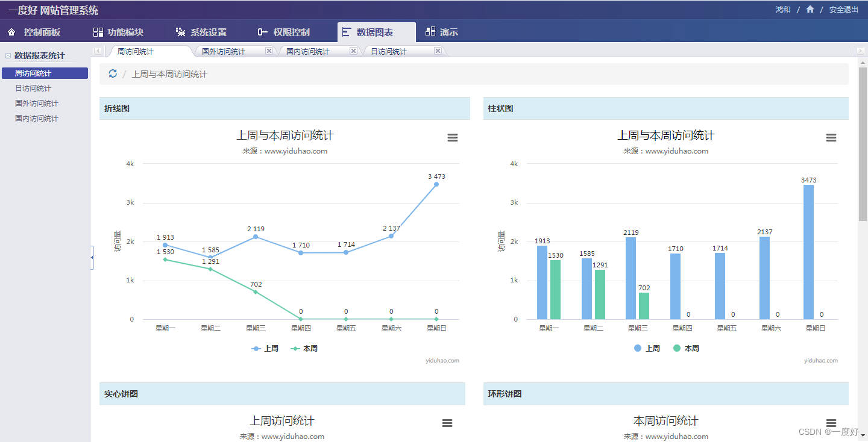Click the page vertical scrollbar thumb
Viewport: 868px width, 442px height.
coord(863,143)
